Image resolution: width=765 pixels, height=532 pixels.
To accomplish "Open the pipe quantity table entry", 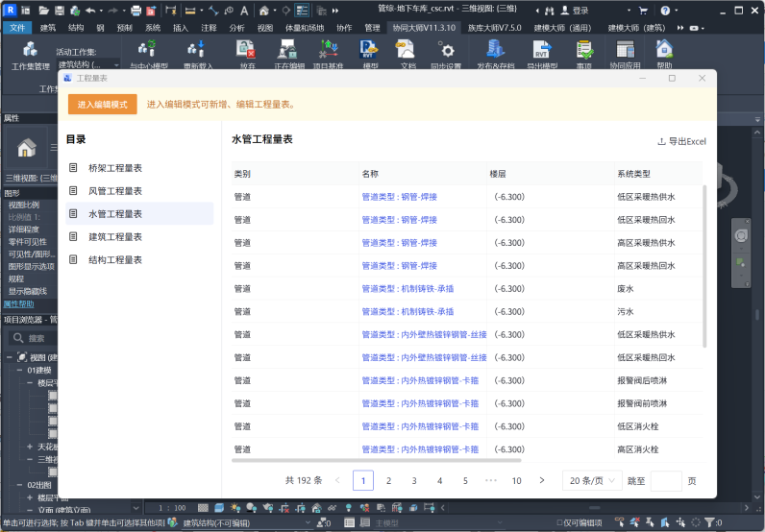I will tap(114, 213).
